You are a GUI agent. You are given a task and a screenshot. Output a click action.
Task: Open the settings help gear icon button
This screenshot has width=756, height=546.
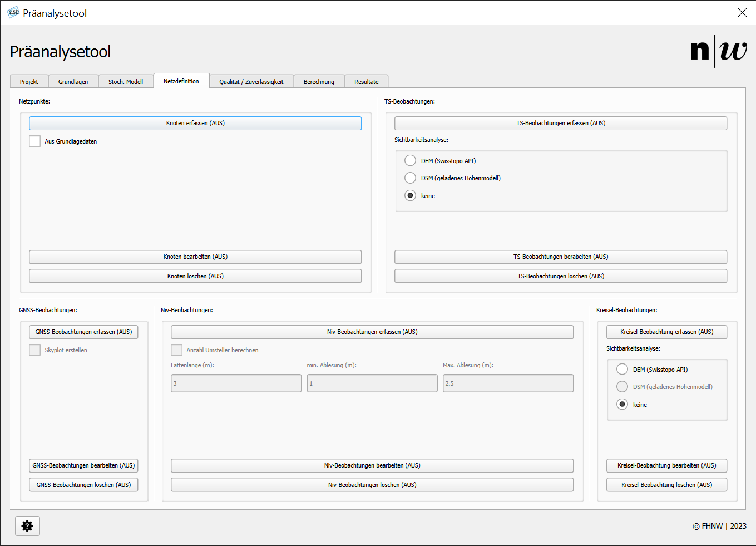click(x=27, y=526)
